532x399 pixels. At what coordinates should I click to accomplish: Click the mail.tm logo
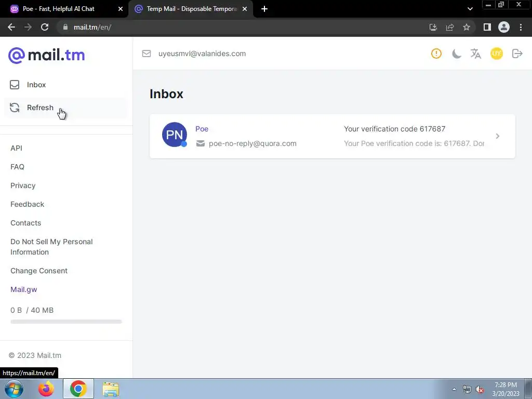tap(46, 55)
